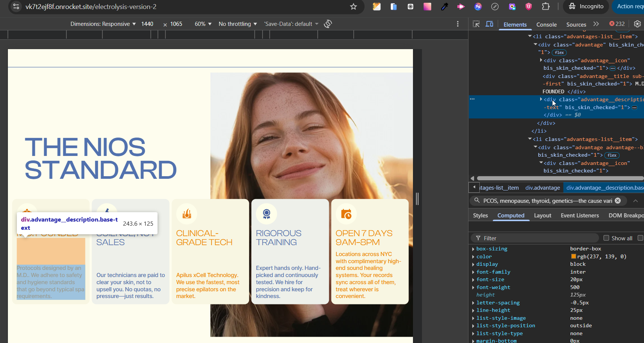This screenshot has width=644, height=343.
Task: Change the 60% zoom dropdown
Action: (203, 24)
